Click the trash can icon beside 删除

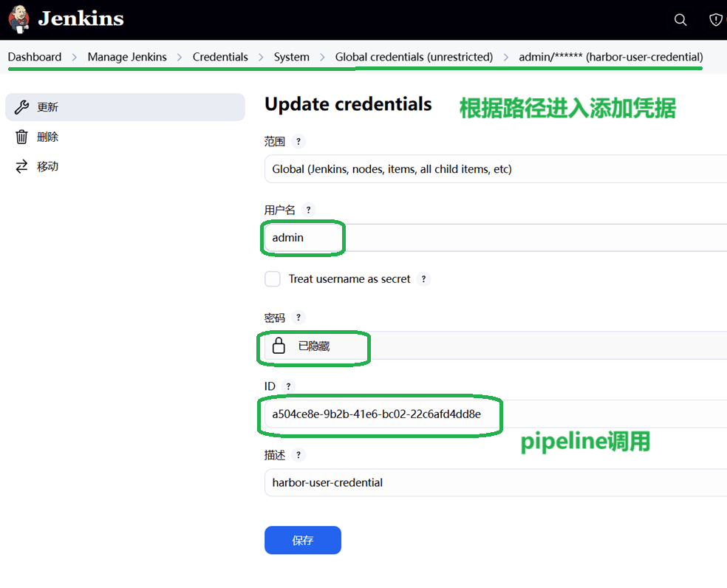point(21,137)
